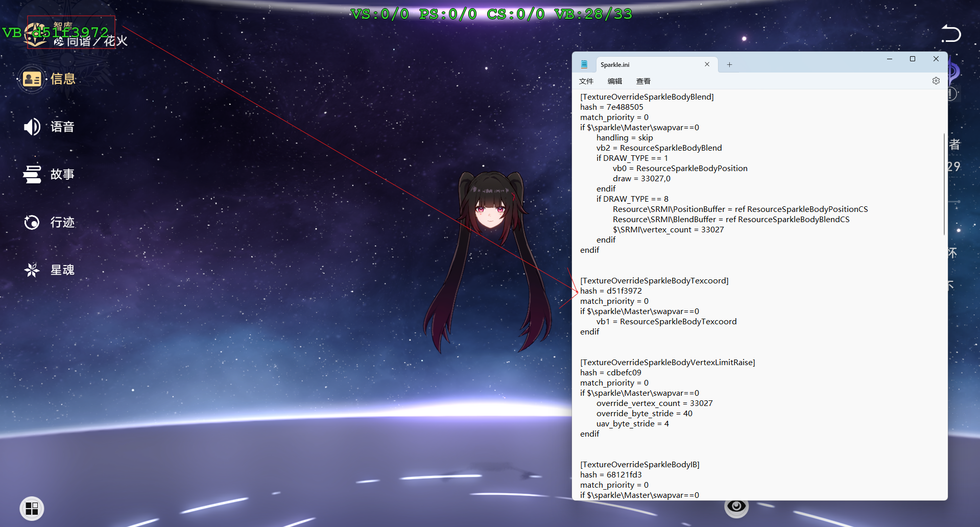Open the grid menu icon at bottom left
The height and width of the screenshot is (527, 980).
pos(32,509)
